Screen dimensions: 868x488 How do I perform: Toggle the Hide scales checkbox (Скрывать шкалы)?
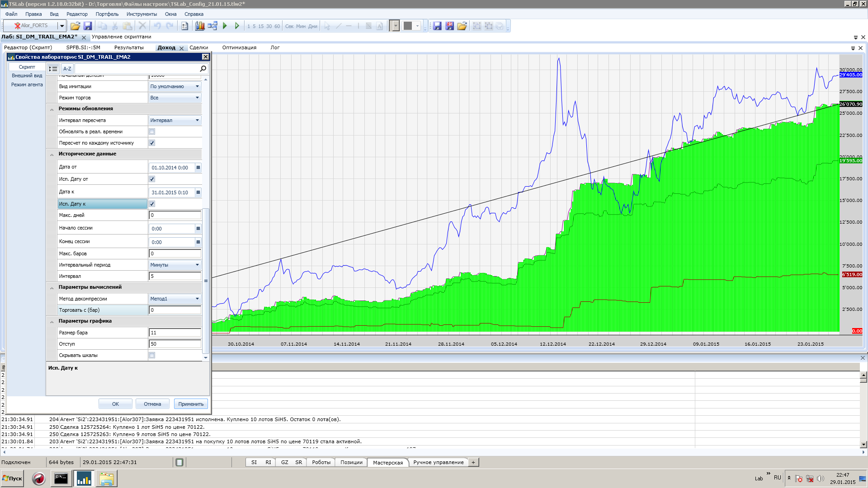(x=152, y=355)
